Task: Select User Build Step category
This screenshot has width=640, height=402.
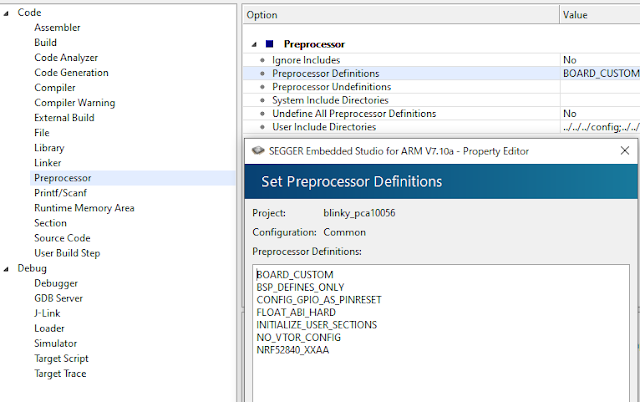Action: (67, 253)
